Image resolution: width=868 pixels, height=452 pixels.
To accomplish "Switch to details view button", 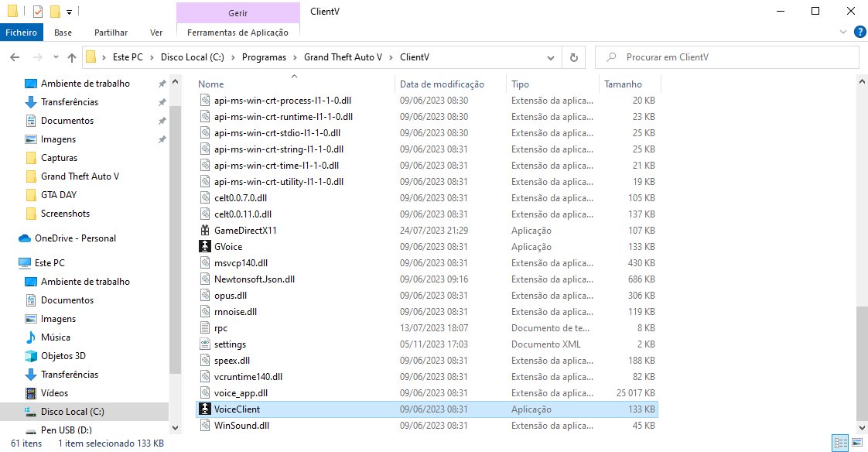I will (x=840, y=443).
